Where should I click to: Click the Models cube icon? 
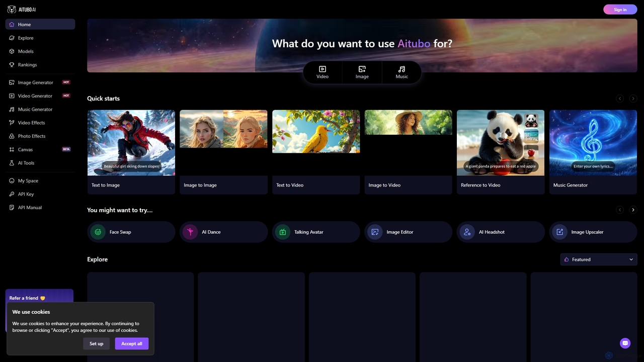(x=12, y=51)
